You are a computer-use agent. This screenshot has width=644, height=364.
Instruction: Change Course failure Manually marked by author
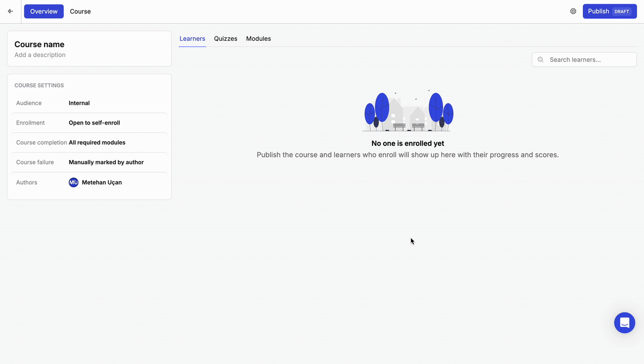[x=106, y=162]
